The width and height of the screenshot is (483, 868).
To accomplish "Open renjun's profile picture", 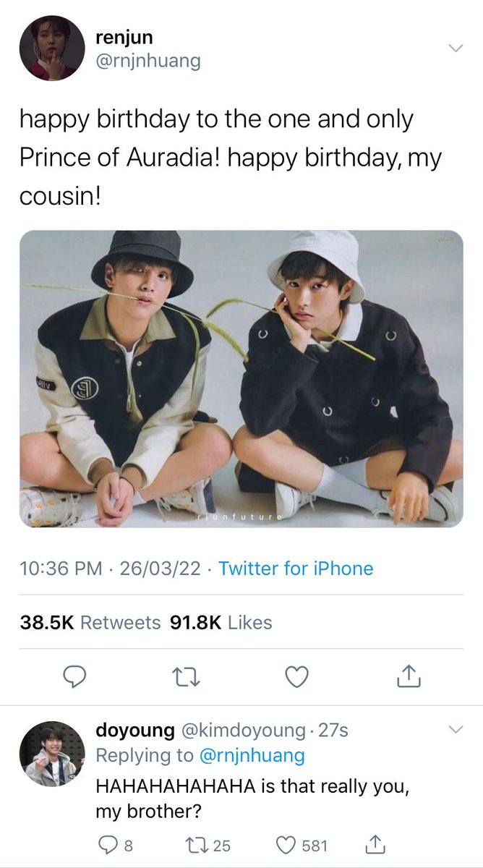I will pos(48,48).
